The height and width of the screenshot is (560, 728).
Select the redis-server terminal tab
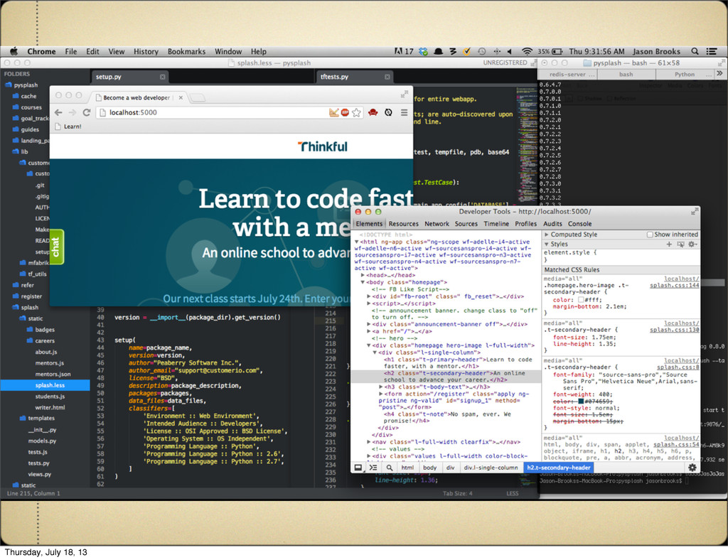[567, 74]
